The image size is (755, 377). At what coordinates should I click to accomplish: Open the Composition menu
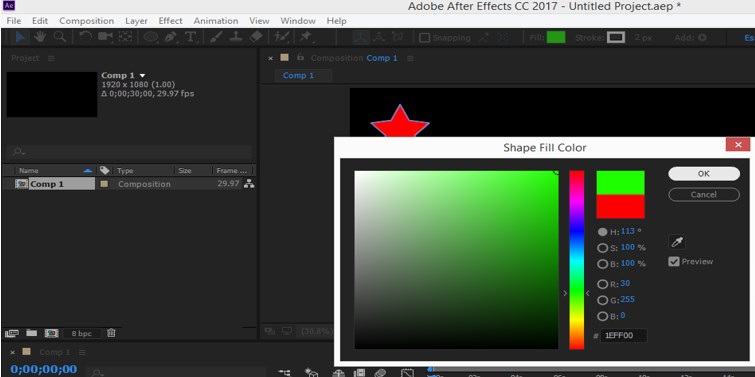click(x=87, y=21)
